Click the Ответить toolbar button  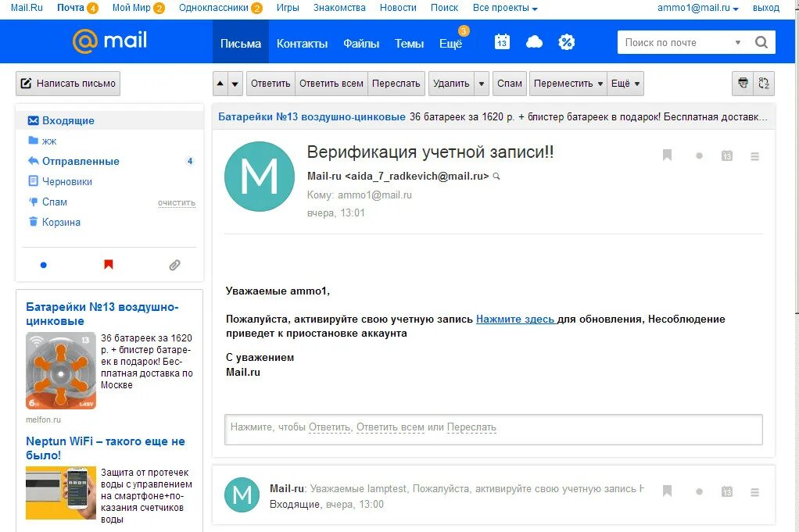pyautogui.click(x=271, y=84)
